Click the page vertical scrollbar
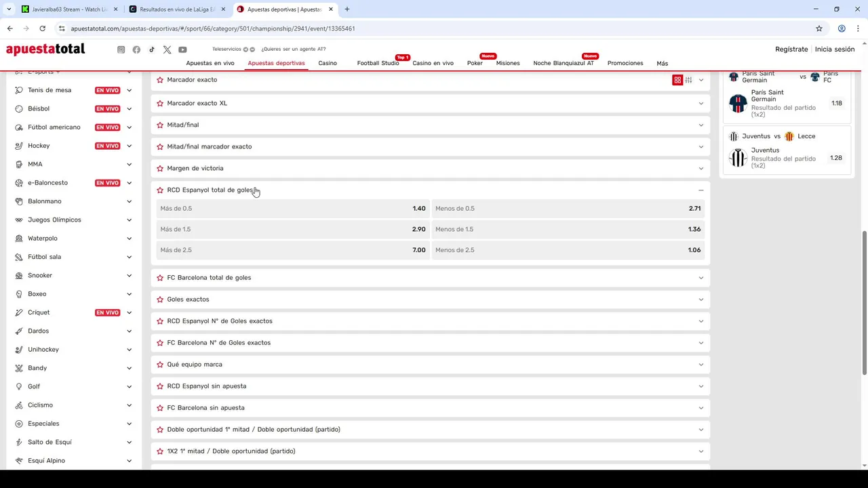The width and height of the screenshot is (868, 488). (x=864, y=302)
